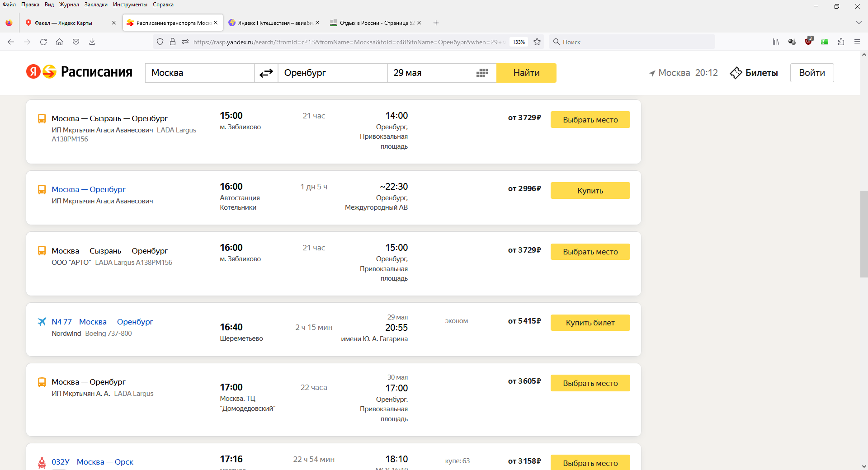Open the N4 77 flight number link

click(61, 322)
